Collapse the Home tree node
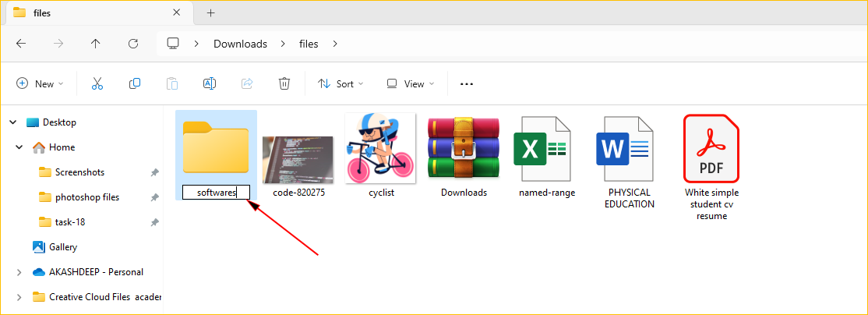This screenshot has width=868, height=315. [19, 147]
